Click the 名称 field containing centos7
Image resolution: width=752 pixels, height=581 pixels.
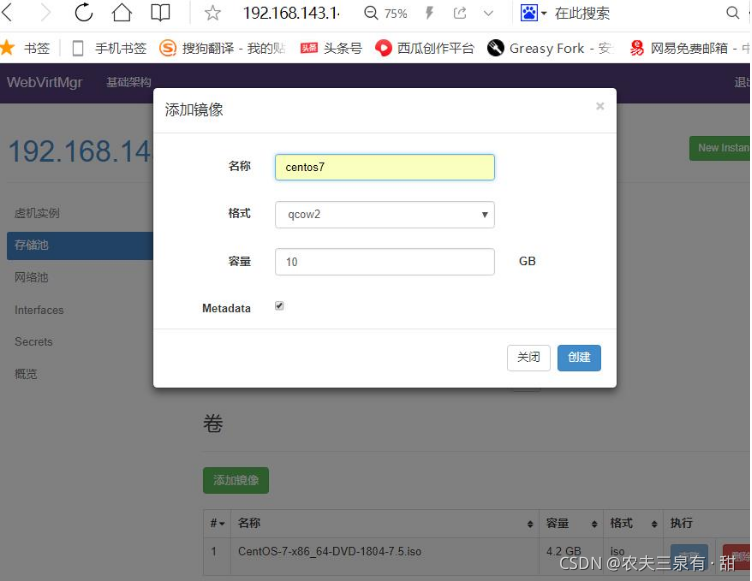(x=385, y=167)
